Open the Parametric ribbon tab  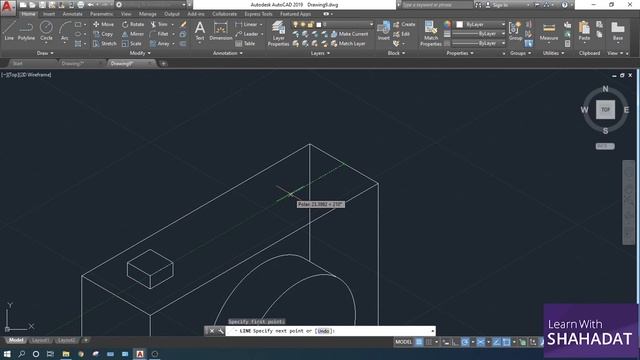pos(101,14)
